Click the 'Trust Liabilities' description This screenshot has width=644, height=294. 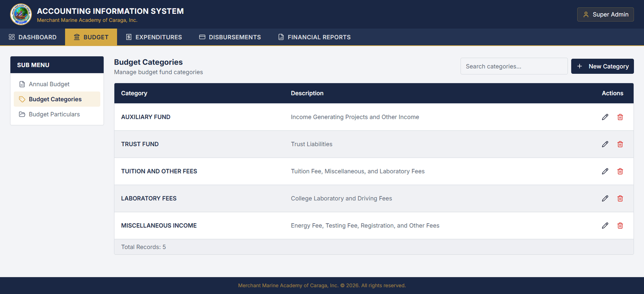[x=312, y=144]
